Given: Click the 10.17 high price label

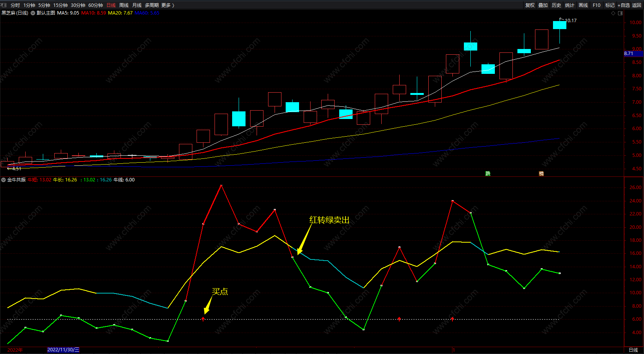Looking at the screenshot, I should click(571, 21).
